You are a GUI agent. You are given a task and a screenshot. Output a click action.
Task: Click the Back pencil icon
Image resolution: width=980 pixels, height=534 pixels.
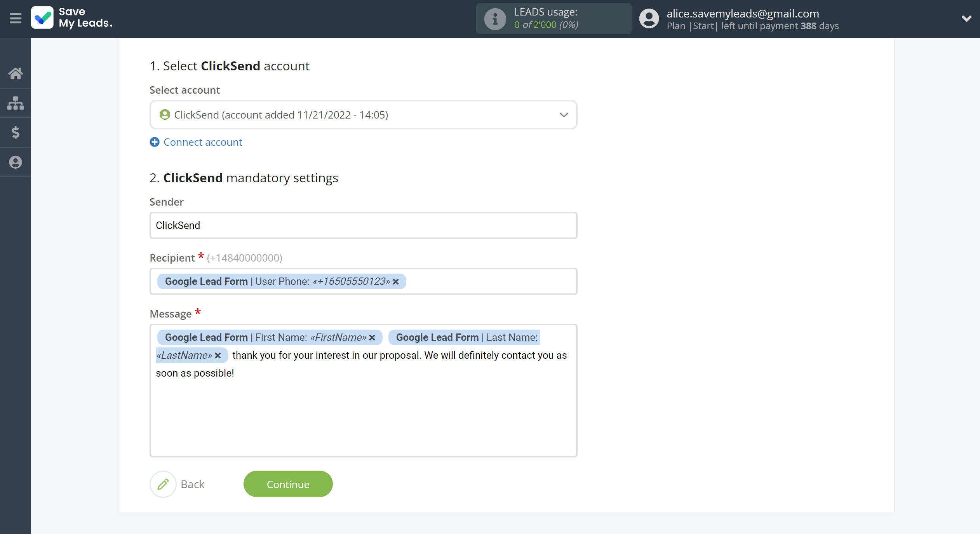pyautogui.click(x=163, y=484)
